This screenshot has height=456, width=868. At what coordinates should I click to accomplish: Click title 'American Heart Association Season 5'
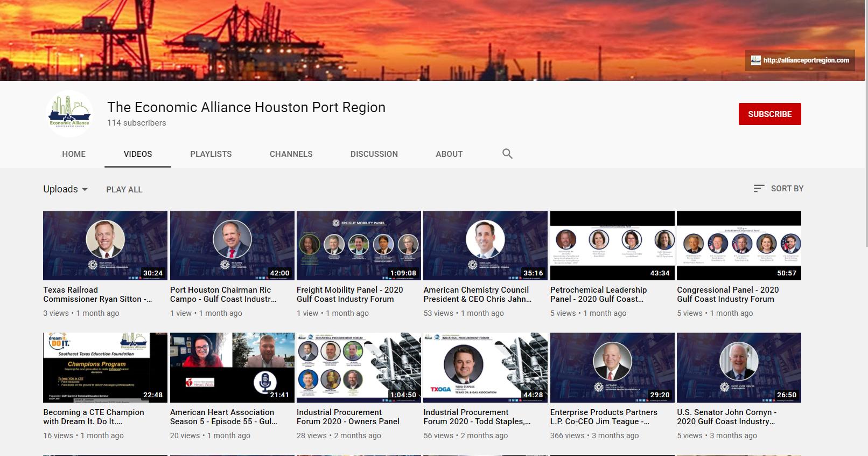point(224,417)
